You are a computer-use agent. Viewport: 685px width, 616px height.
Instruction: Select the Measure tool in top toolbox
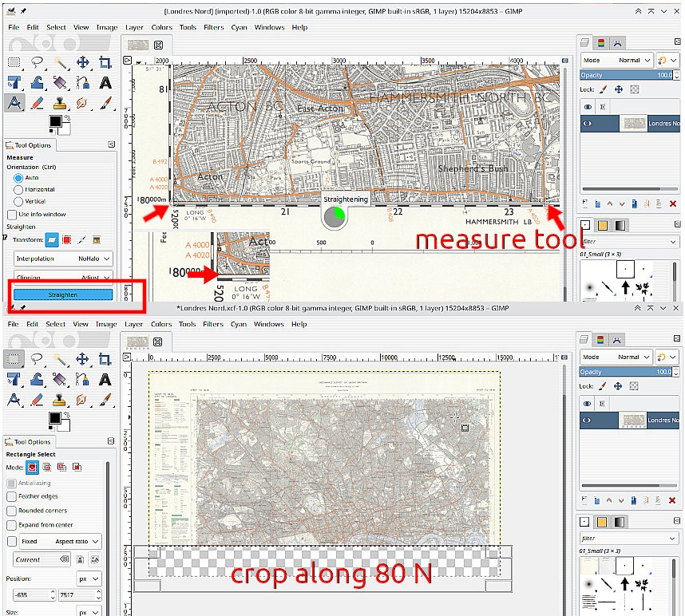pyautogui.click(x=14, y=103)
